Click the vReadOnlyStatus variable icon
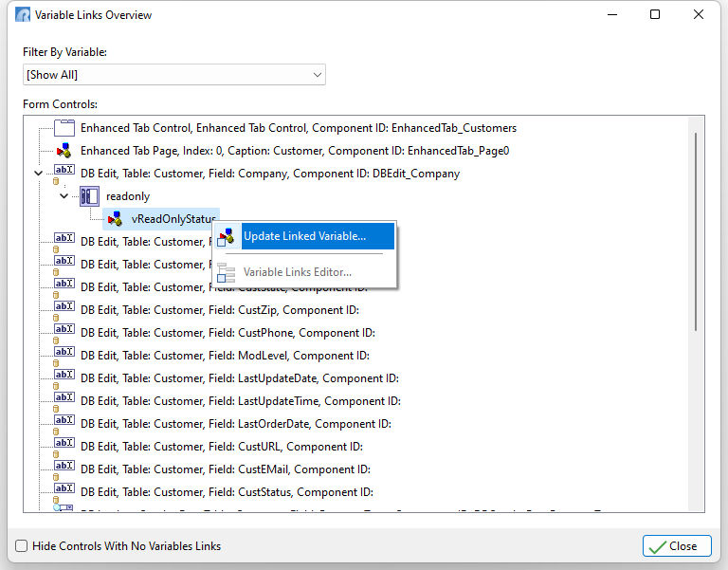 tap(115, 219)
